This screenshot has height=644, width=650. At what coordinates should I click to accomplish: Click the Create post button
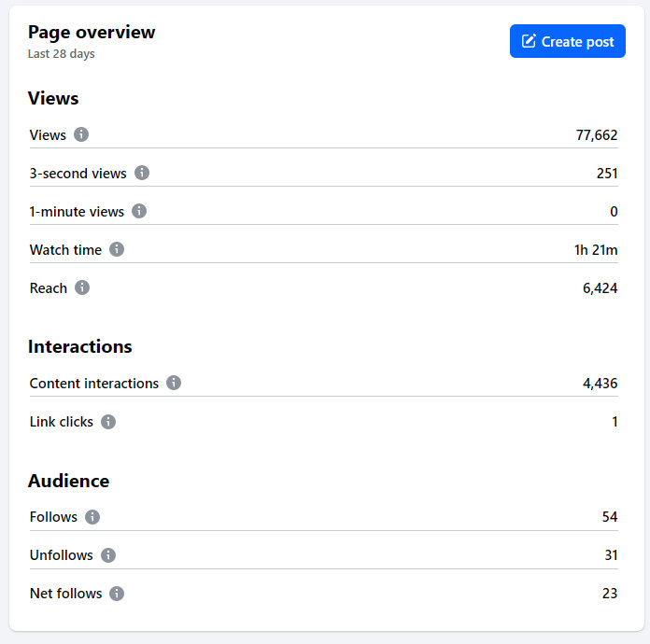[x=568, y=41]
